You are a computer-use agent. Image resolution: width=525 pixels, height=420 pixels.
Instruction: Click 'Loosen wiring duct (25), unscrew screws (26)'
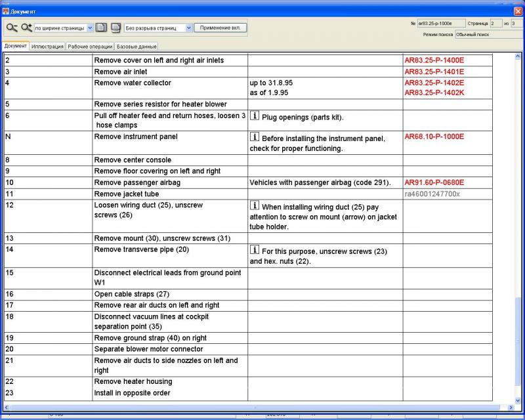click(148, 210)
